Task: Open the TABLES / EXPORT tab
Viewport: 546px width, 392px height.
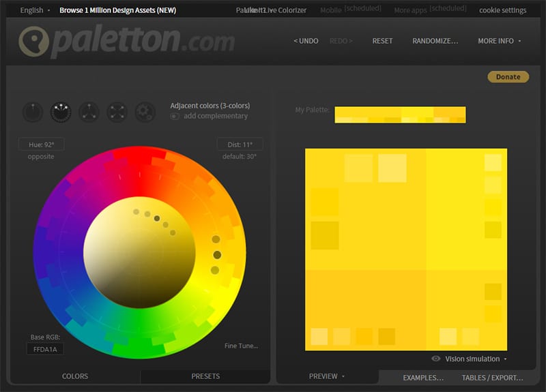Action: (492, 378)
